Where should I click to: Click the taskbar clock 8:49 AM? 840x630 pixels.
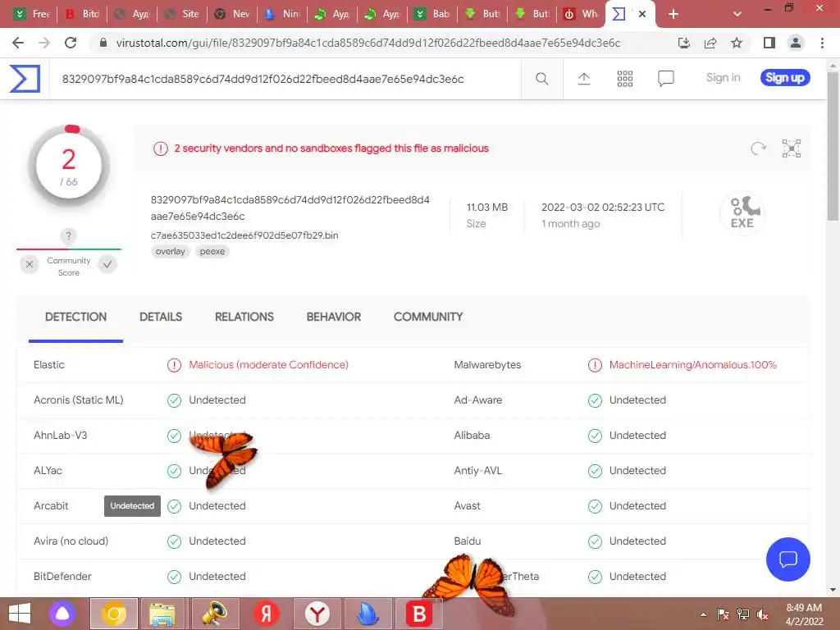point(804,608)
